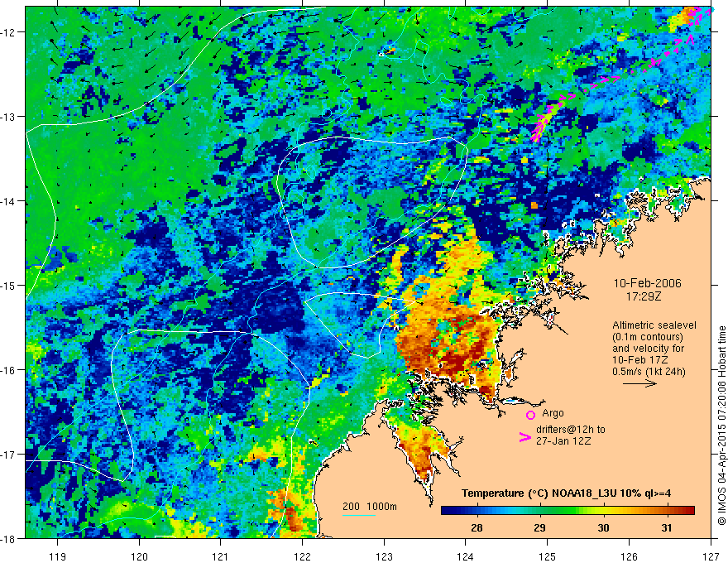Click the latitude axis label -14
728x563 pixels.
click(9, 201)
